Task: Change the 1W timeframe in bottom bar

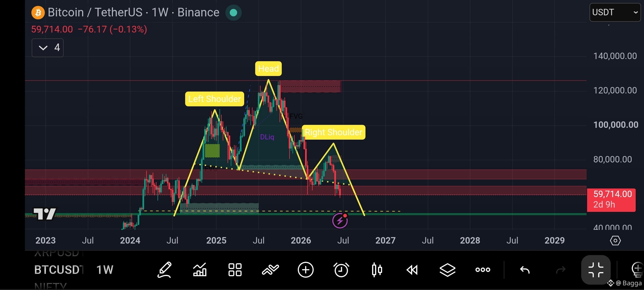Action: 105,270
